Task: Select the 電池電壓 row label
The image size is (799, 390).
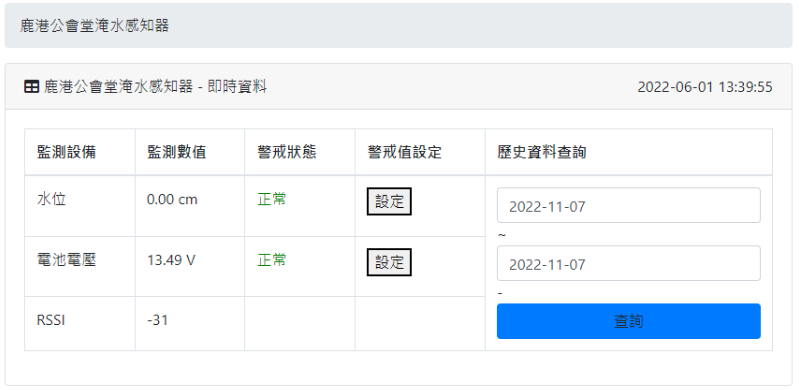Action: pos(66,260)
